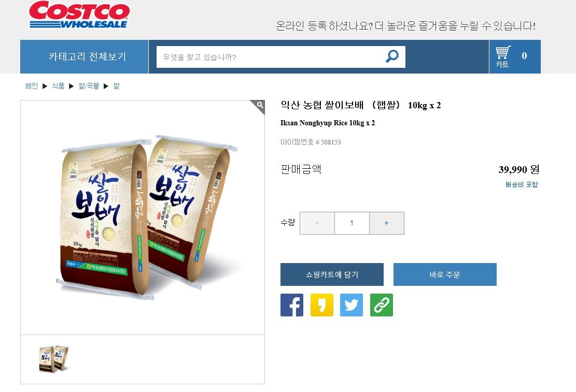Click the search magnifier icon

point(392,56)
